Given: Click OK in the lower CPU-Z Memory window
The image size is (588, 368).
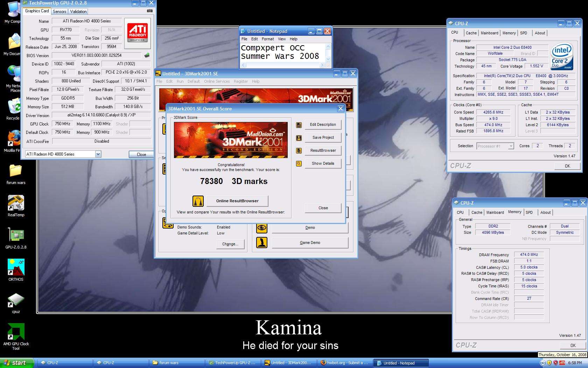Looking at the screenshot, I should [x=573, y=346].
